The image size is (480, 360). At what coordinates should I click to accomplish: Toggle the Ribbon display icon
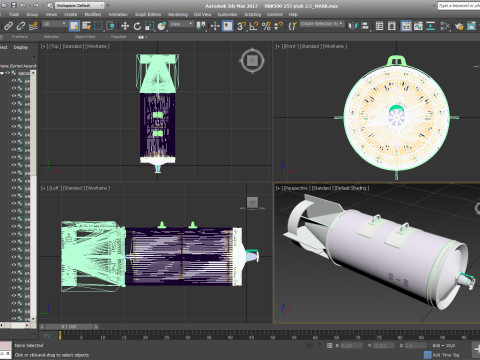coord(406,26)
